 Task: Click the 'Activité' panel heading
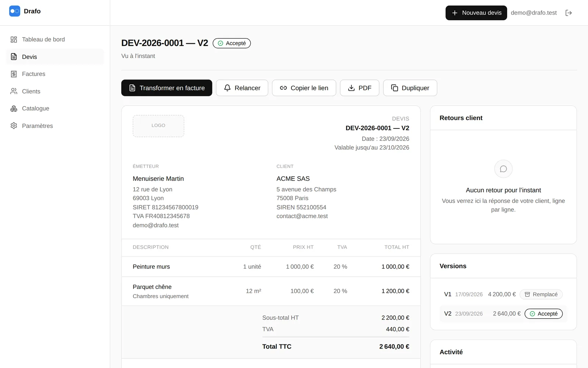coord(451,352)
